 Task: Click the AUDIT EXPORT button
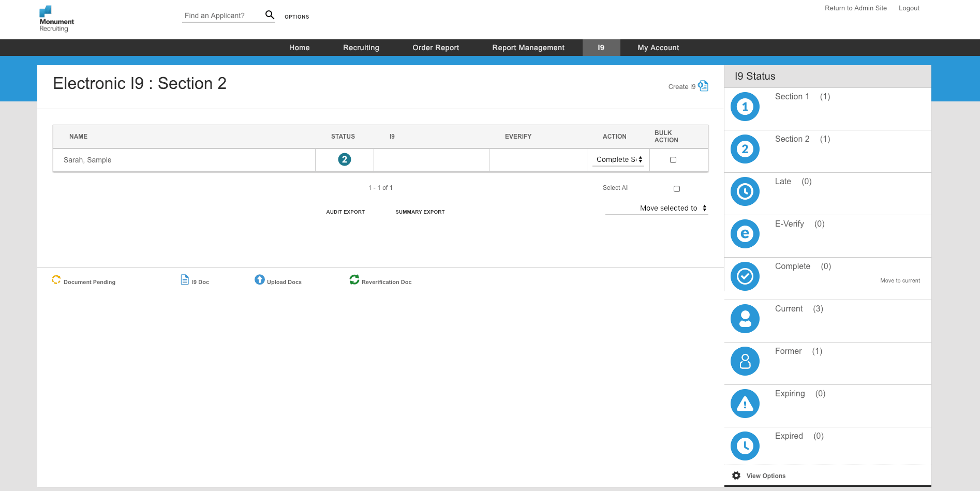345,212
